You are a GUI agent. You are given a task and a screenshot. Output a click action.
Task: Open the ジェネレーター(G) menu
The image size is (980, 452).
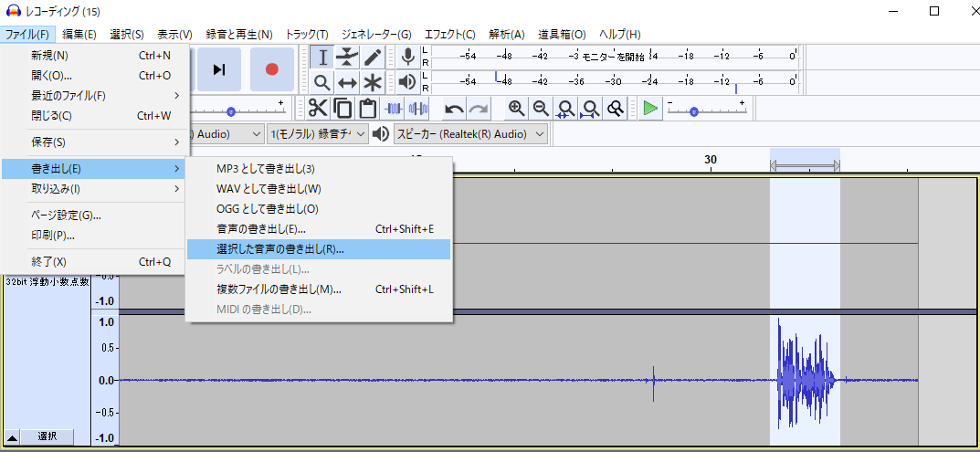point(376,35)
